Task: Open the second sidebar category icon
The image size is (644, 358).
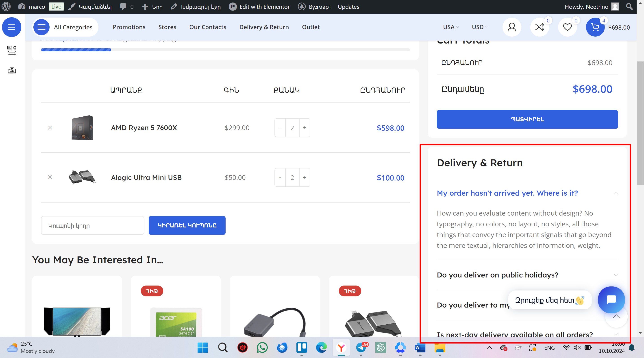Action: coord(12,71)
